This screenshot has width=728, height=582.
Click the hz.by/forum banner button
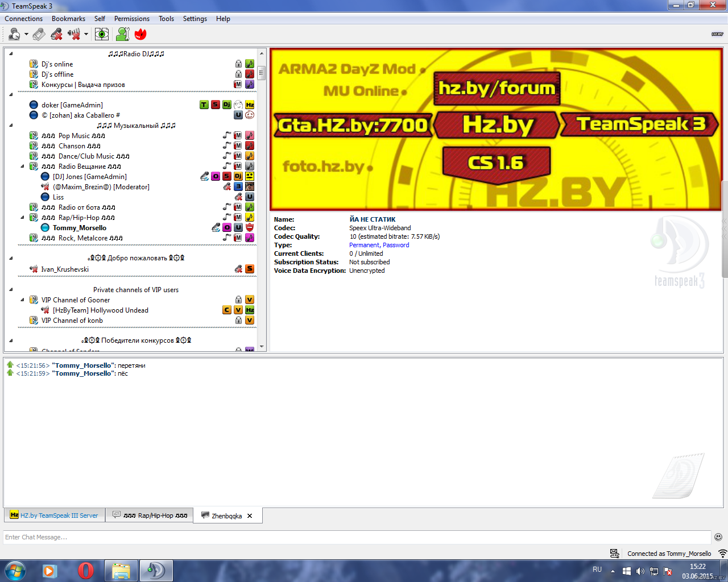[x=497, y=88]
